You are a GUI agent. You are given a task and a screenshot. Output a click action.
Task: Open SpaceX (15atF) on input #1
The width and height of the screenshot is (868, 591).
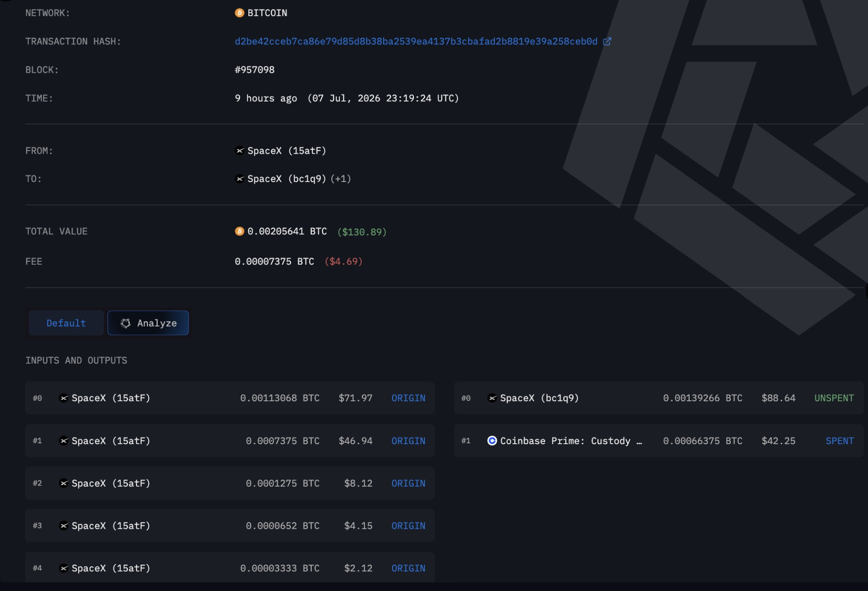(111, 441)
